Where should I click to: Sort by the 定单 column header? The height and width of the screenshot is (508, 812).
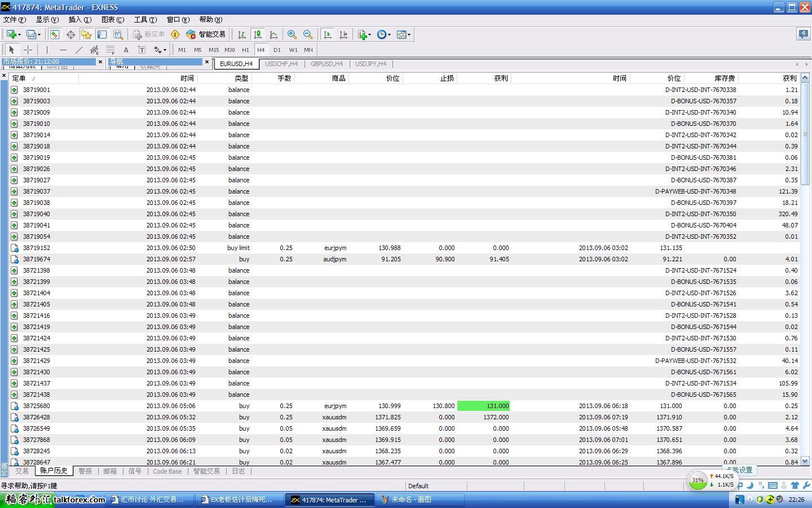[43, 78]
